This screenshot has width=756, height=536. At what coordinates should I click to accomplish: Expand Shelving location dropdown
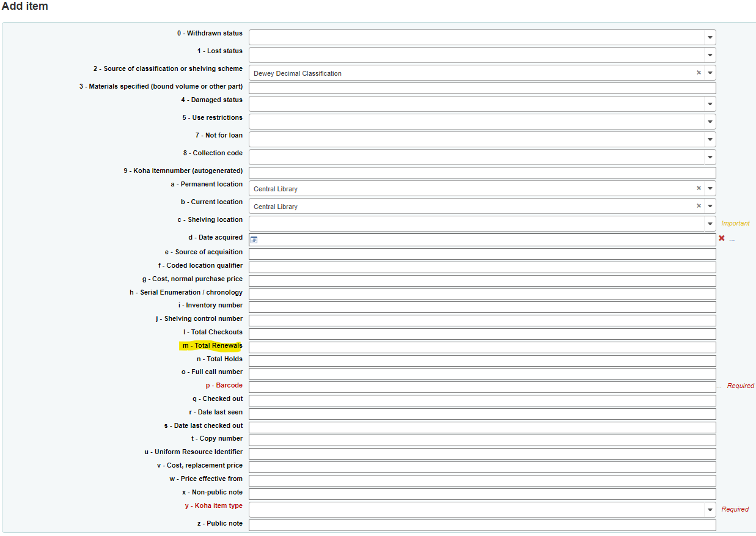point(710,224)
